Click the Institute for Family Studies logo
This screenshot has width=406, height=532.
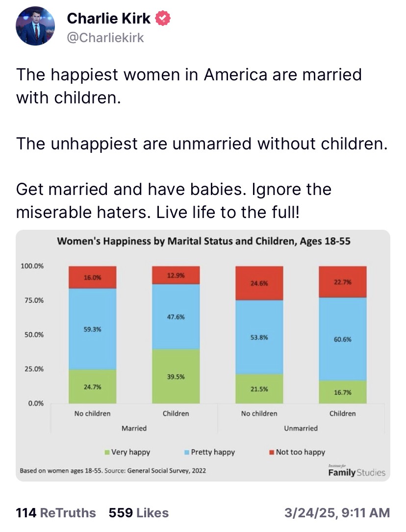tap(356, 471)
